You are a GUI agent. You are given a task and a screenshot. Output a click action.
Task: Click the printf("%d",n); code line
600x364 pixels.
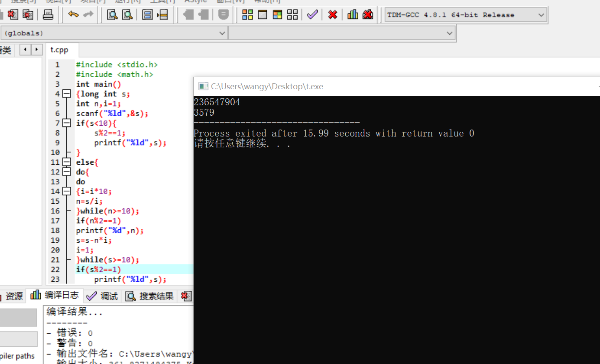pyautogui.click(x=110, y=231)
